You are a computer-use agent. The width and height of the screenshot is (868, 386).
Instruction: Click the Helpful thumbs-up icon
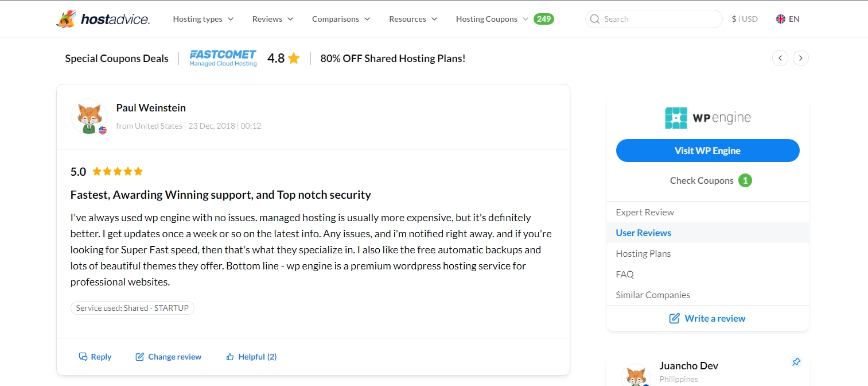pyautogui.click(x=230, y=357)
